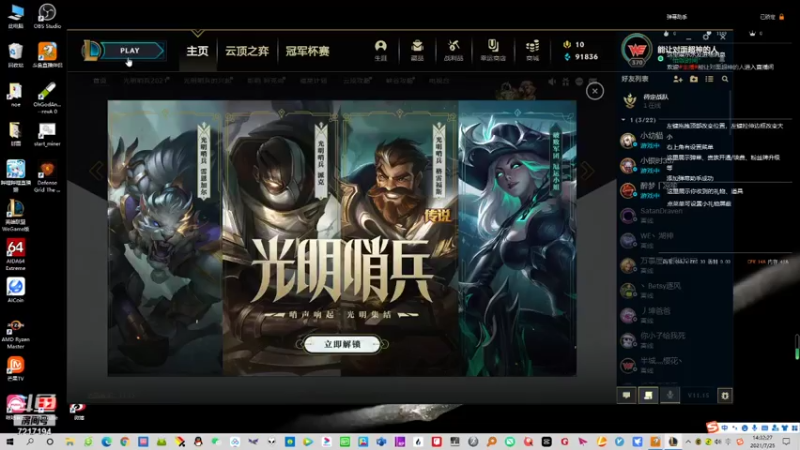This screenshot has width=800, height=450.
Task: Open QQ penguin taskbar icon
Action: pyautogui.click(x=198, y=442)
